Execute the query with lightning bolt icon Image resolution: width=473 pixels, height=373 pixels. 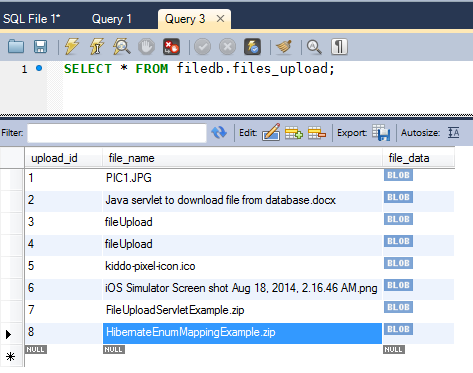(x=72, y=47)
